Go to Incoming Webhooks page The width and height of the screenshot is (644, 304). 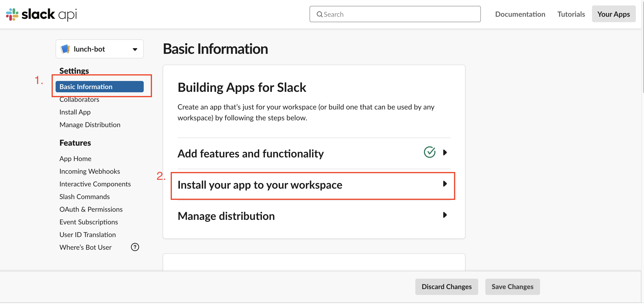point(89,171)
